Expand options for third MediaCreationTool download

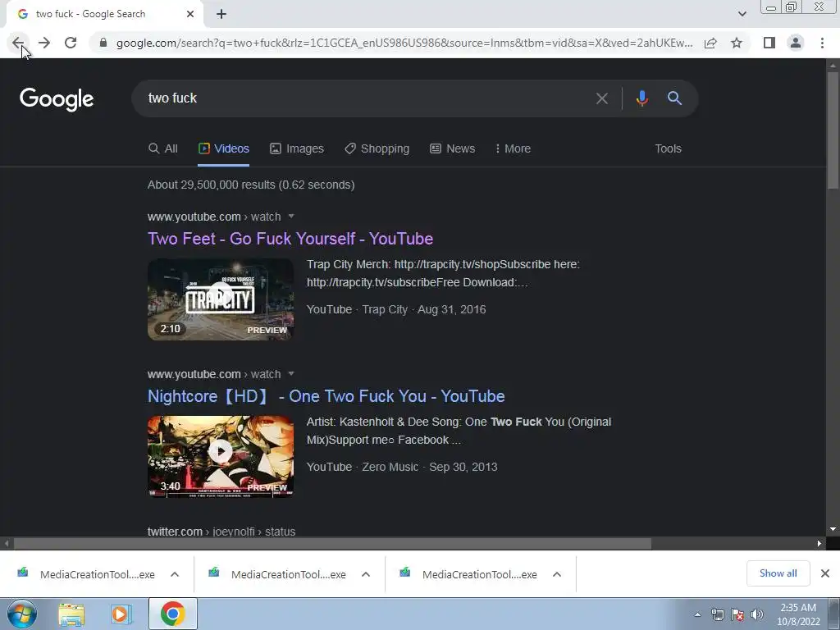(557, 574)
